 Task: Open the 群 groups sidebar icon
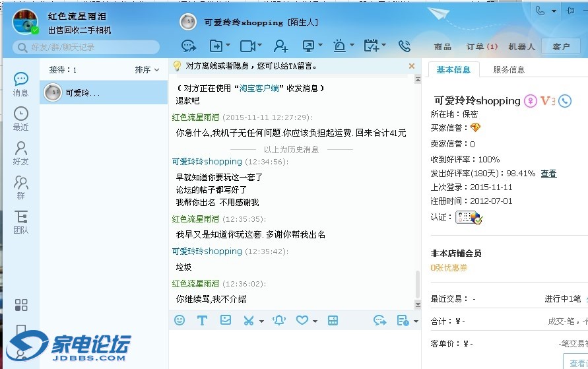coord(20,187)
